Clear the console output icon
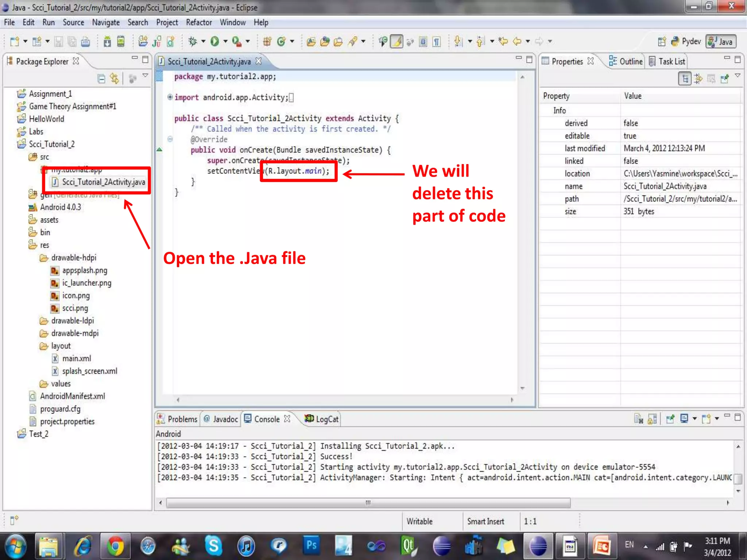Viewport: 747px width, 560px height. (x=639, y=419)
